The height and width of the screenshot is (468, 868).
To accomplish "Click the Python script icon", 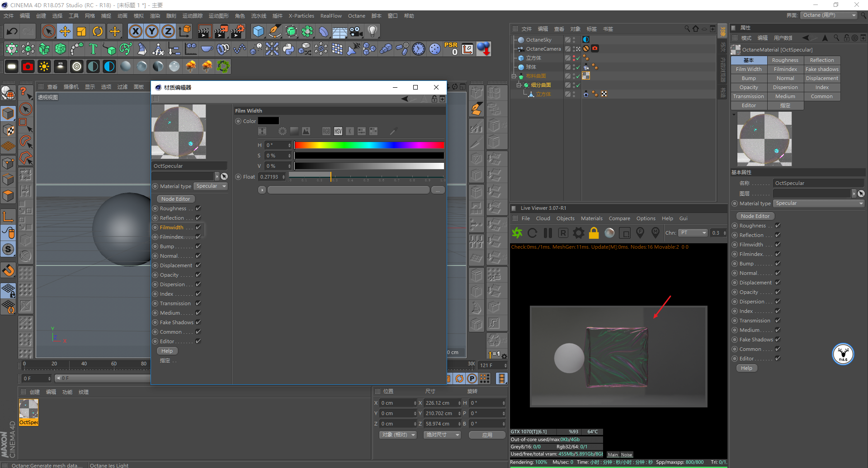I will point(288,49).
